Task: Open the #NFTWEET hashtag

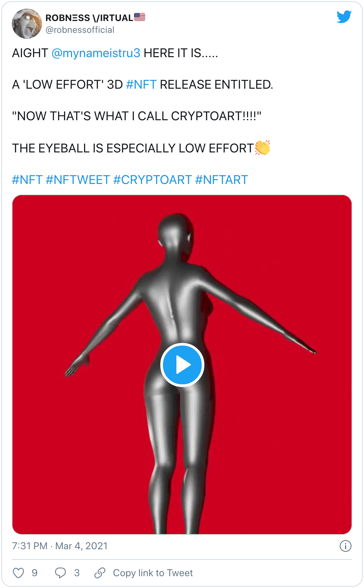Action: pyautogui.click(x=78, y=180)
